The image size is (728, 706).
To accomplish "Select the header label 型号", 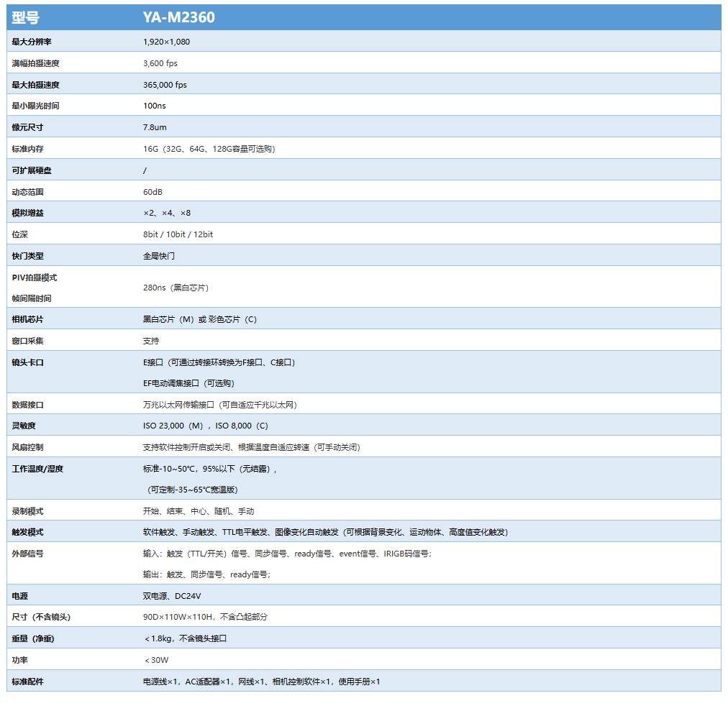I will coord(25,18).
